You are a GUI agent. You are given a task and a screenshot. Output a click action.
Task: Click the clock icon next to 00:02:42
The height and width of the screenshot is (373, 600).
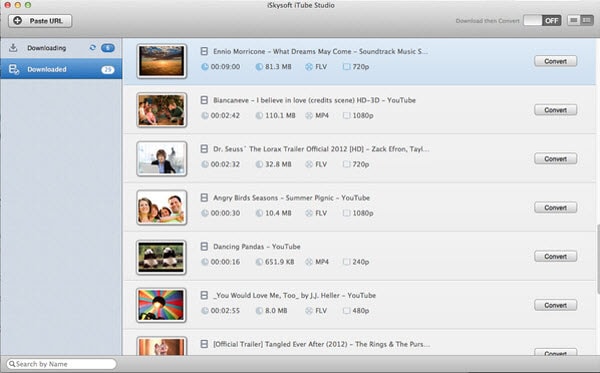[x=205, y=116]
